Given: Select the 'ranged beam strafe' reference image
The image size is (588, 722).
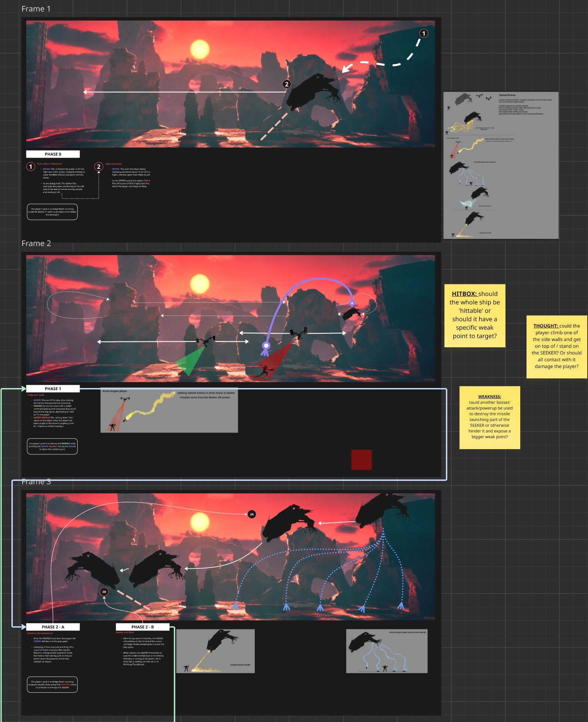Looking at the screenshot, I should coord(216,651).
